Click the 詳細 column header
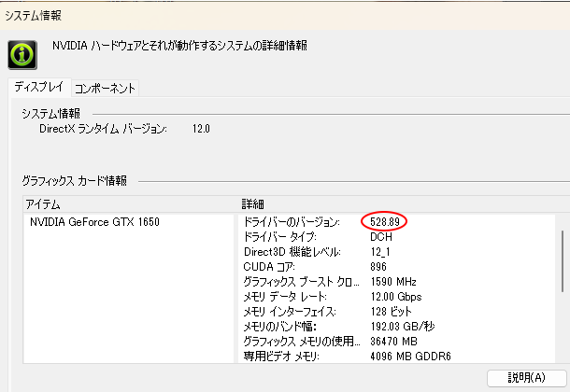 (x=252, y=204)
